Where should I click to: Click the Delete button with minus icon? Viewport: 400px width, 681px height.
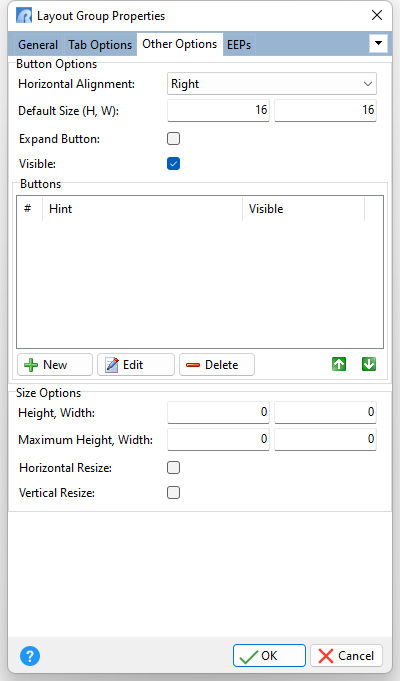217,364
